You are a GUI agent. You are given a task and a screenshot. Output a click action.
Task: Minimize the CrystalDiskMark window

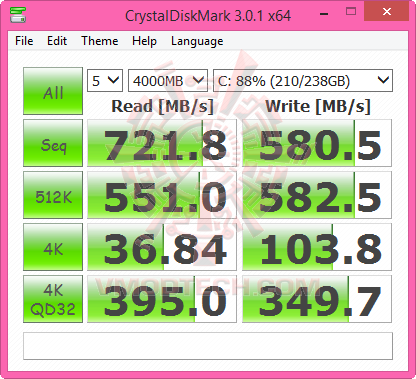point(324,13)
